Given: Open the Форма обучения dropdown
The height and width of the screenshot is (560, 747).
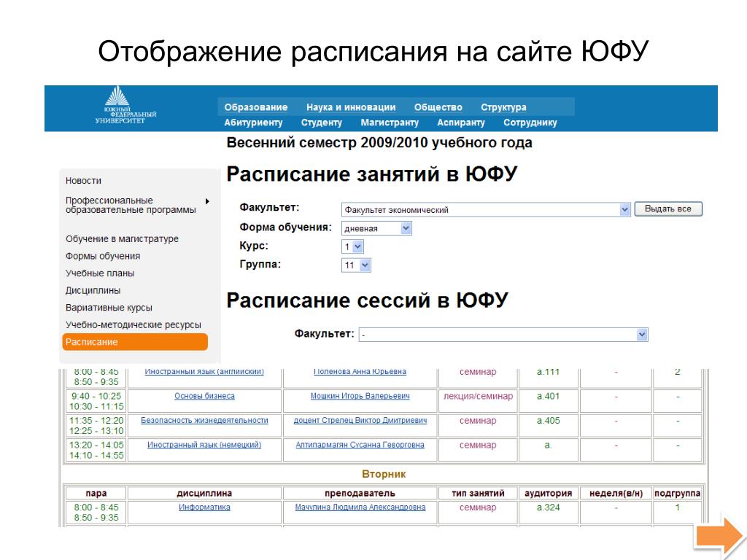Looking at the screenshot, I should [376, 228].
